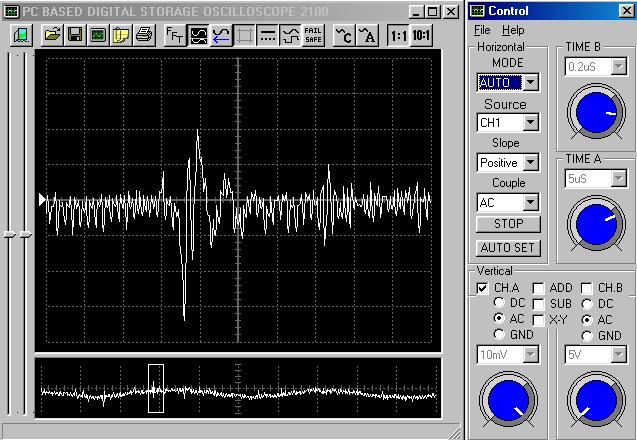Viewport: 637px width, 440px height.
Task: Toggle the FAIL SAFE toolbar button
Action: coord(312,35)
